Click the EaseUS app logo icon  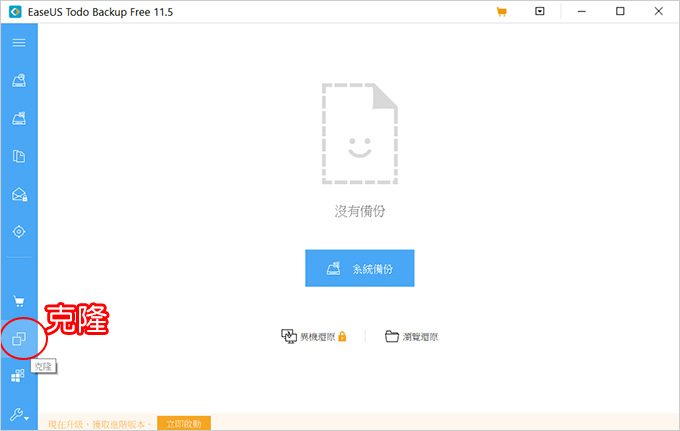15,12
